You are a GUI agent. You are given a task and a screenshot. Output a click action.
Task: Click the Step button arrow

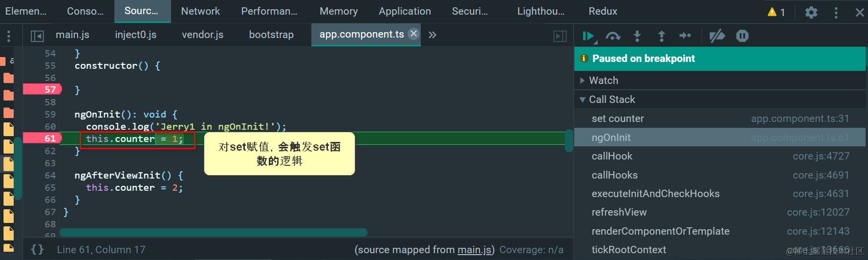(685, 36)
